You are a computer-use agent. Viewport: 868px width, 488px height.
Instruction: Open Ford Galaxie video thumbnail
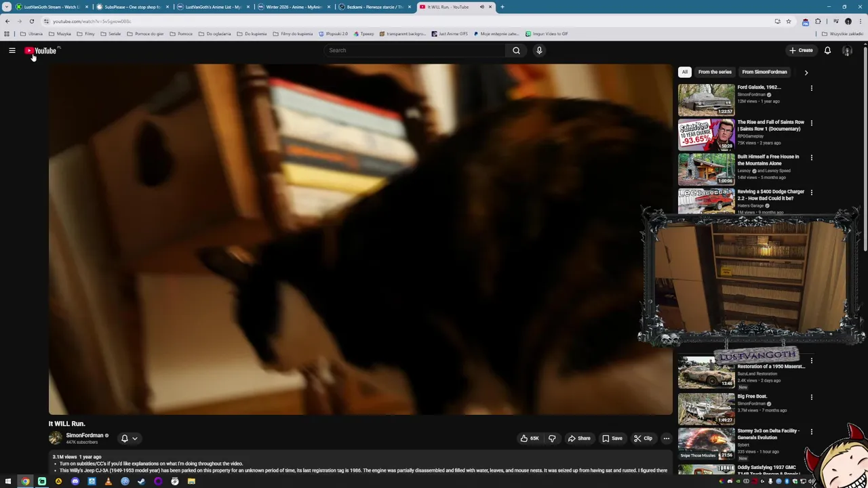pyautogui.click(x=706, y=100)
